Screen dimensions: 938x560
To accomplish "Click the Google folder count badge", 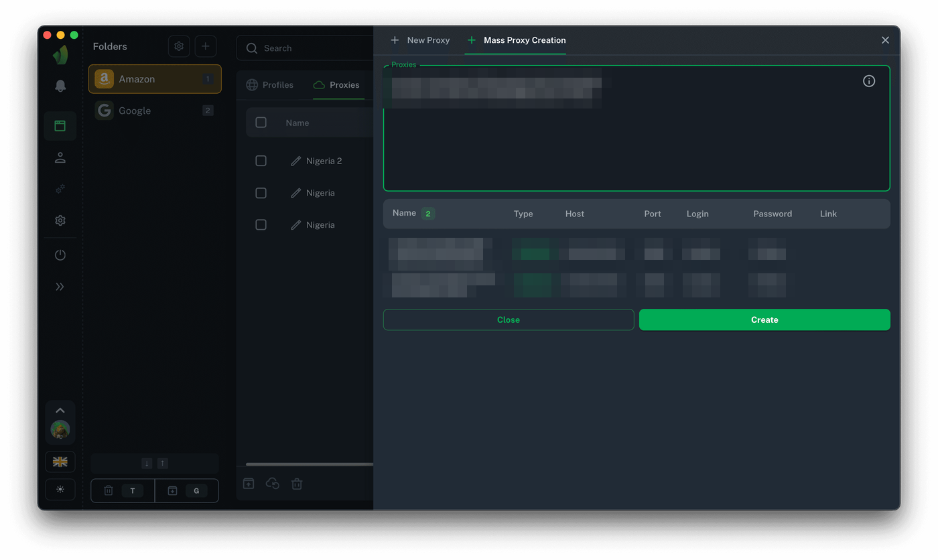I will [208, 111].
